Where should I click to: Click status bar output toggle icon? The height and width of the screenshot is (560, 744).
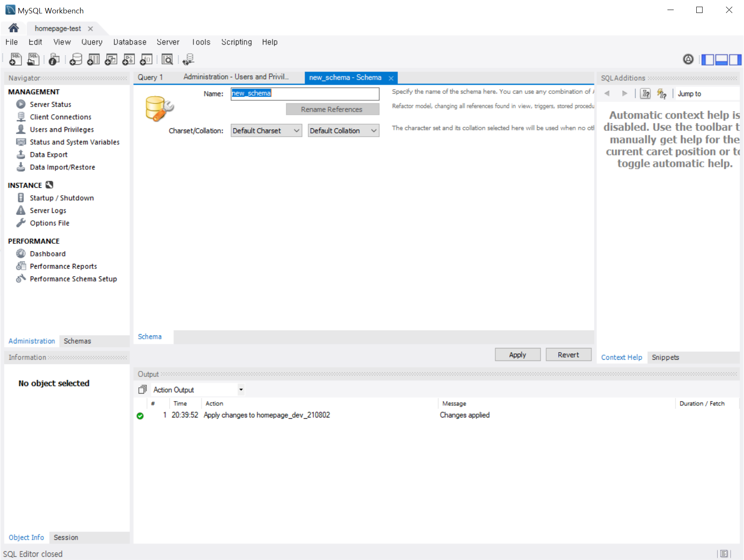724,553
